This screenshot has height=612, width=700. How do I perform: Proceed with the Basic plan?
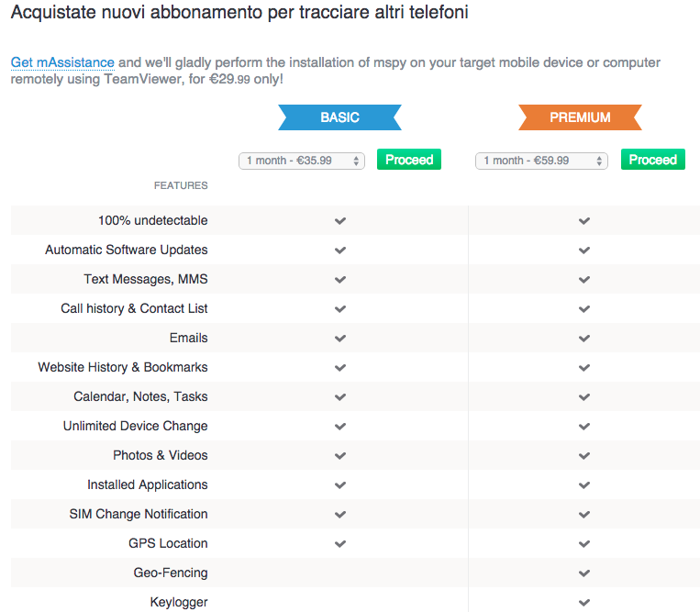pos(409,160)
